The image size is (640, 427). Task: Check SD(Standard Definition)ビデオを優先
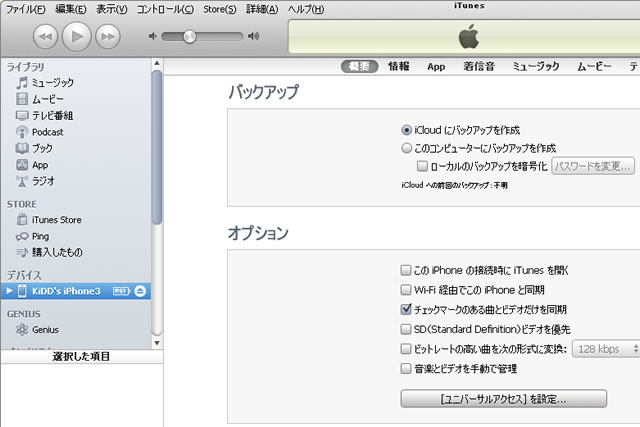(406, 329)
